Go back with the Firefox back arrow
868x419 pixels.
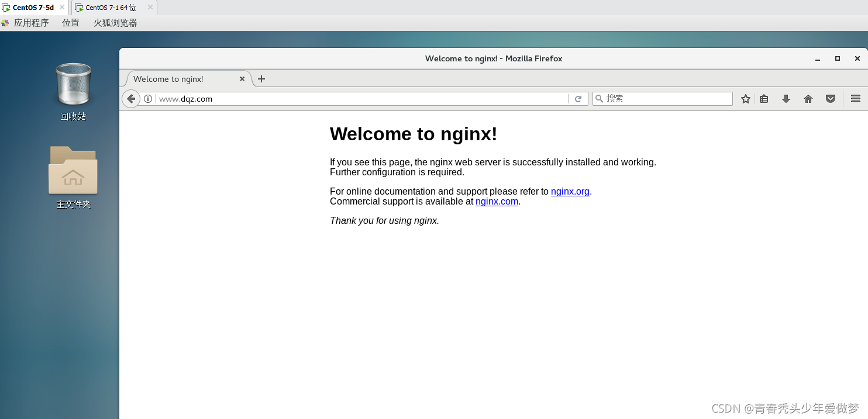tap(131, 99)
